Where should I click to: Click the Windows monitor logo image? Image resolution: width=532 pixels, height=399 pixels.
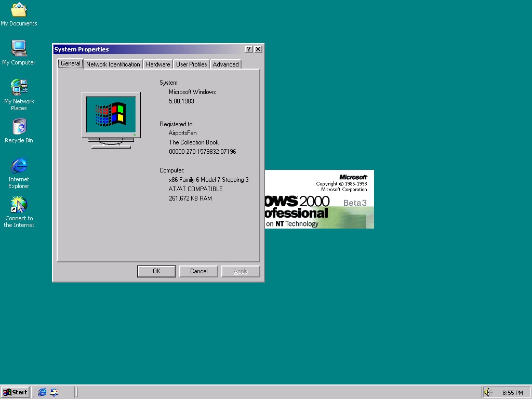(111, 120)
